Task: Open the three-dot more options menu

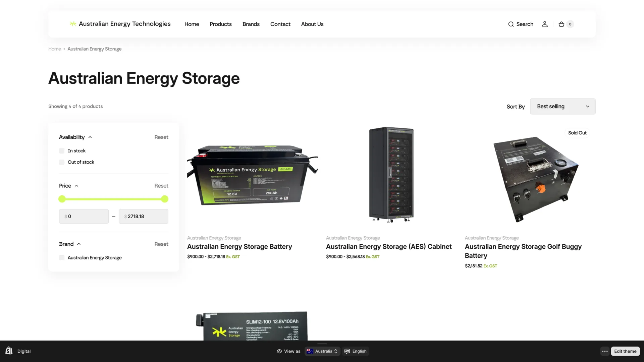Action: click(605, 351)
